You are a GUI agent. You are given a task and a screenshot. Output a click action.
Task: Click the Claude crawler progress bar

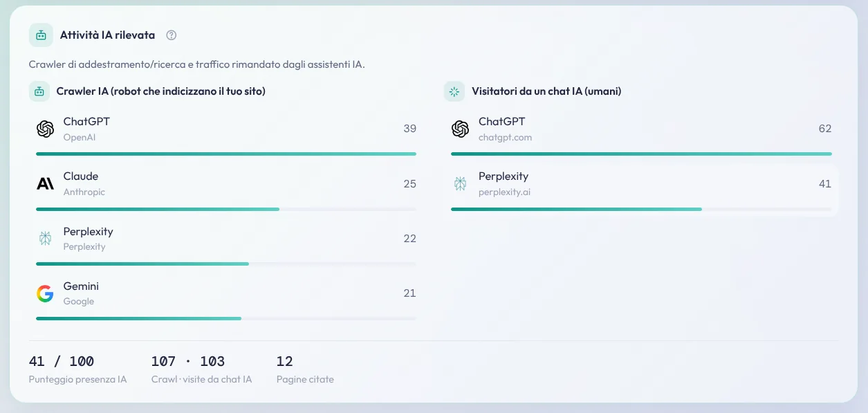tap(226, 209)
